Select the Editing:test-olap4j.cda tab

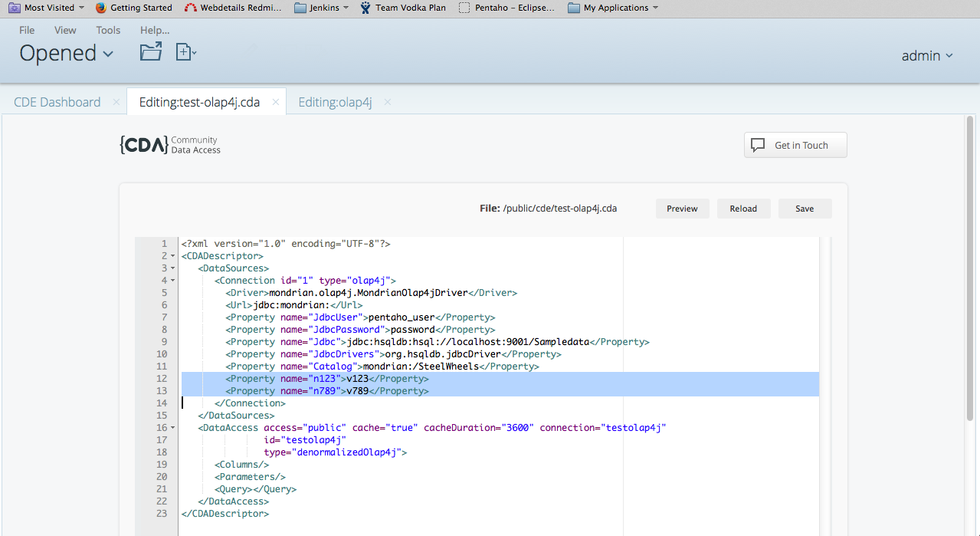[x=199, y=102]
